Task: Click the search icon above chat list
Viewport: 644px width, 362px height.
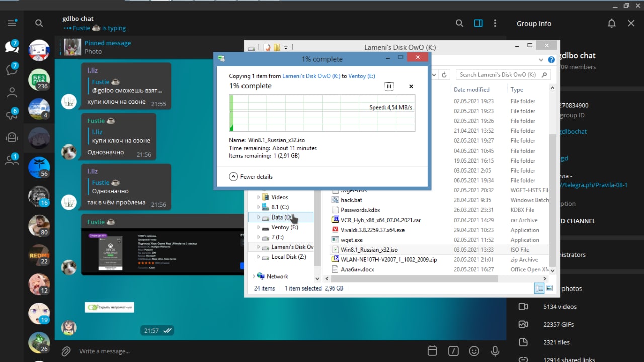Action: pyautogui.click(x=39, y=23)
